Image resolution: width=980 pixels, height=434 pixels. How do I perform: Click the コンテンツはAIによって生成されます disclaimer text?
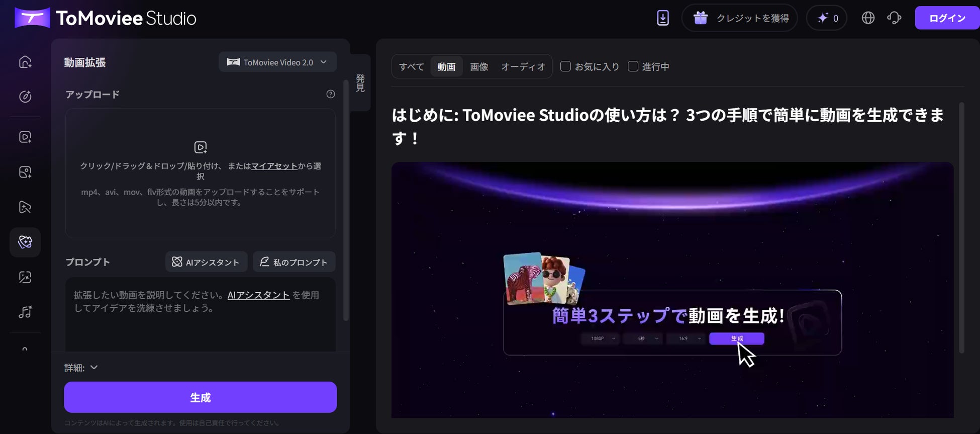pyautogui.click(x=172, y=423)
